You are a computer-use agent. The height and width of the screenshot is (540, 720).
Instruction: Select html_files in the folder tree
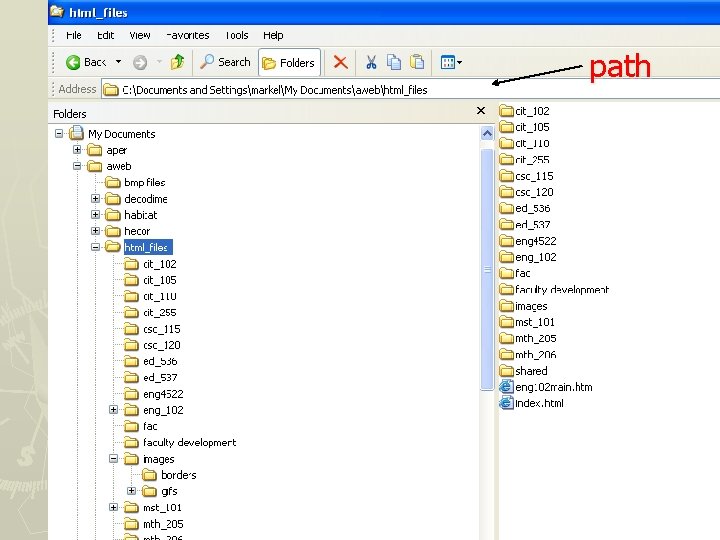click(148, 247)
